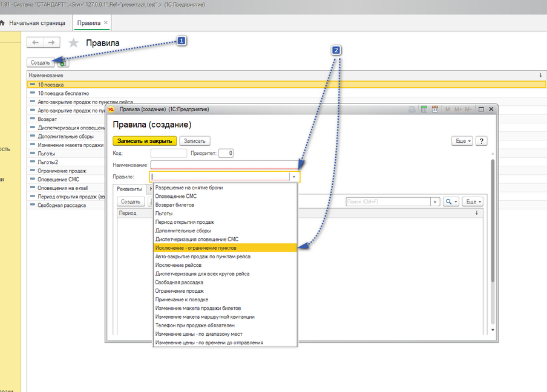Open the top Еще dropdown near help button
This screenshot has width=547, height=392.
(462, 141)
